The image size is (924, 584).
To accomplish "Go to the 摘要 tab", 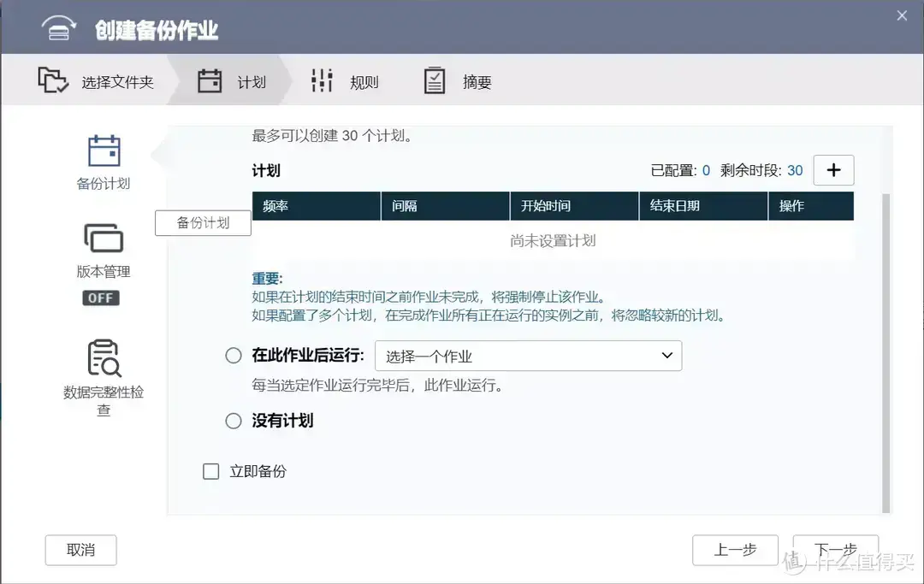I will point(476,81).
